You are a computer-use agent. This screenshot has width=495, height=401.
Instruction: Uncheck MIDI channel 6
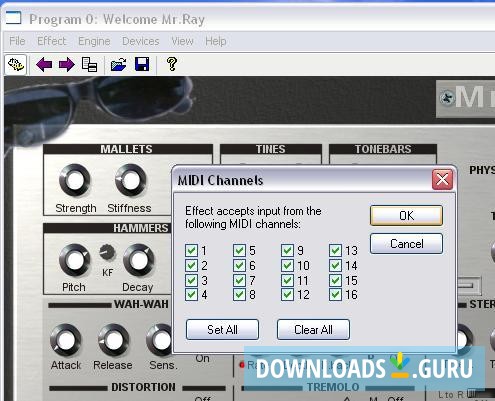[x=239, y=265]
